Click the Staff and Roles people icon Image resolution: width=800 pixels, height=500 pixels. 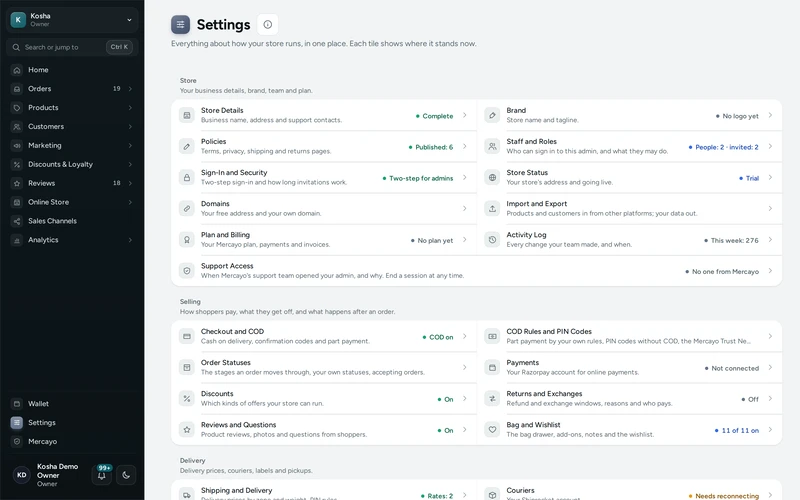[x=492, y=146]
